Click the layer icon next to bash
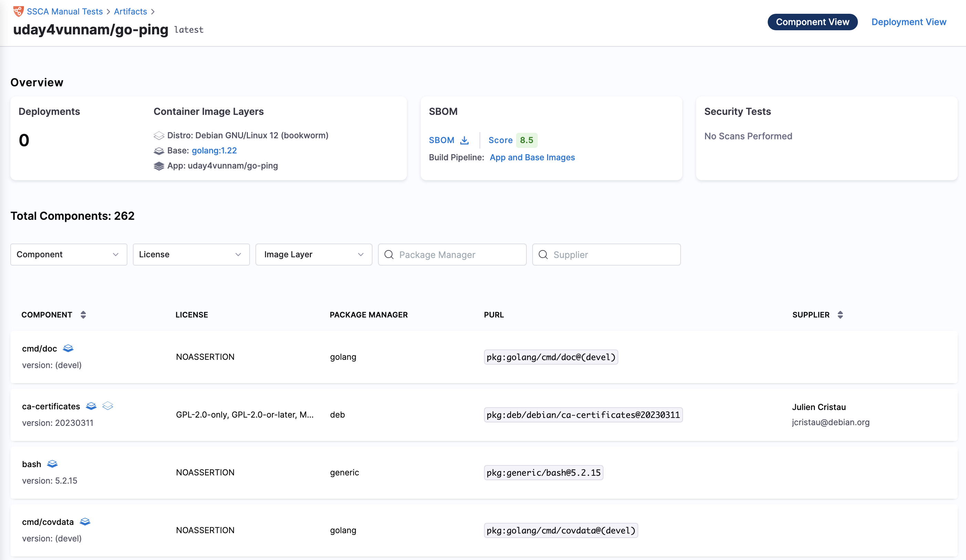This screenshot has width=966, height=560. [52, 464]
